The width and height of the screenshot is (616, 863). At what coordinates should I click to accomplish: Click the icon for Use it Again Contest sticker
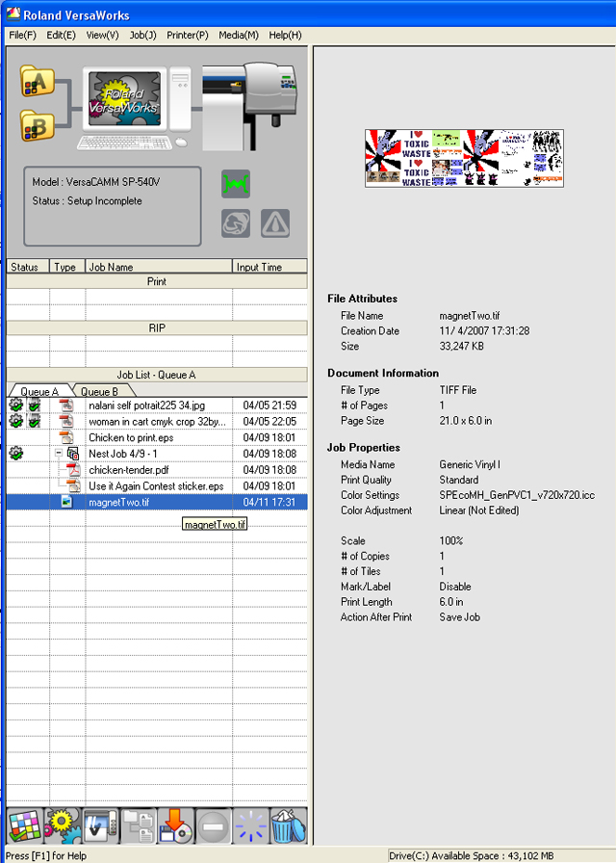[74, 486]
